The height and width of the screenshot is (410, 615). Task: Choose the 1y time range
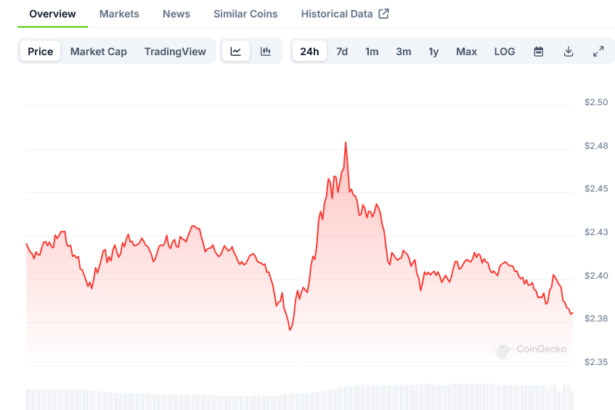point(434,51)
